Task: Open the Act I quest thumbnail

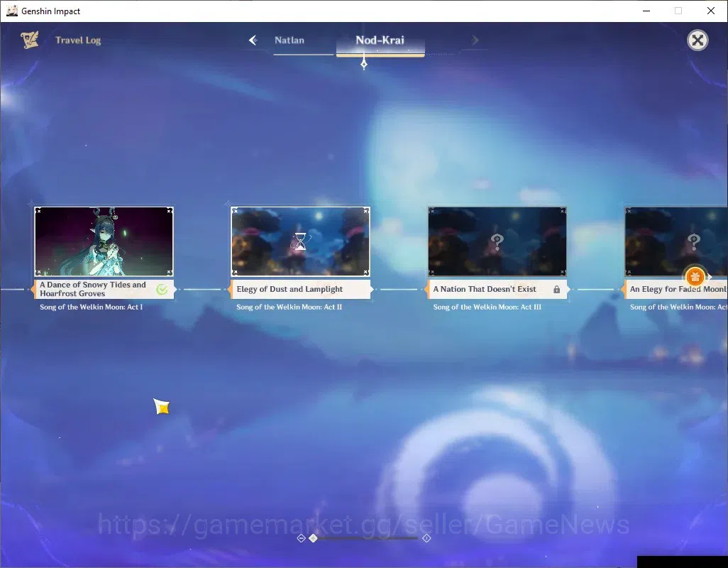Action: (x=104, y=241)
